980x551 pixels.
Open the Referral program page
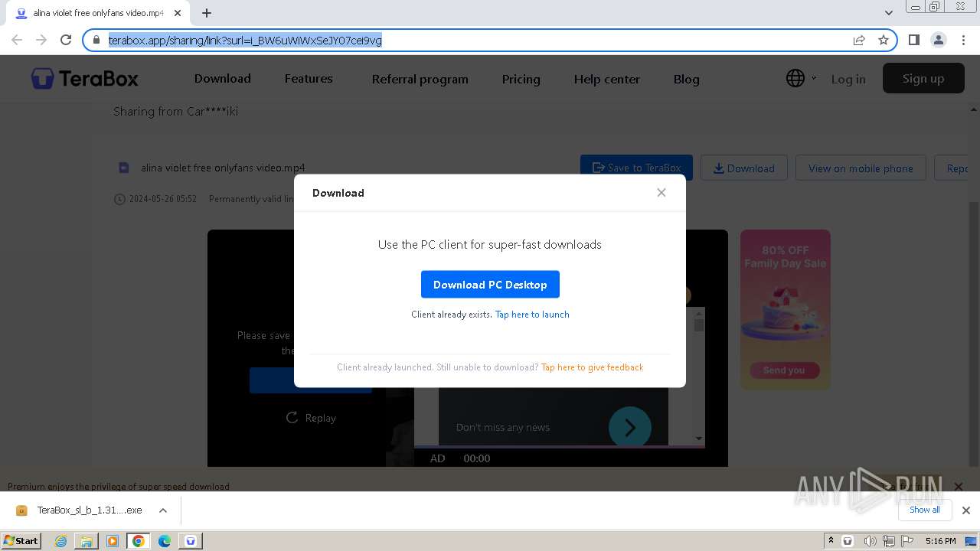tap(420, 80)
